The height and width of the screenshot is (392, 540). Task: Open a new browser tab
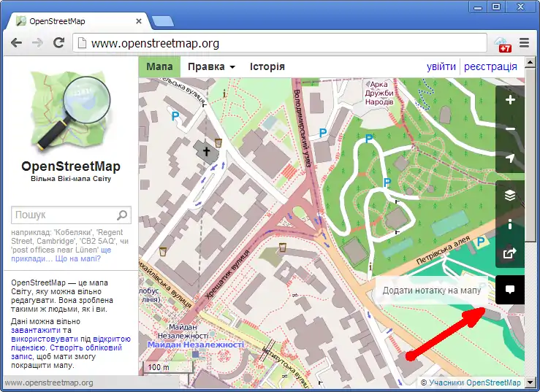click(x=162, y=20)
